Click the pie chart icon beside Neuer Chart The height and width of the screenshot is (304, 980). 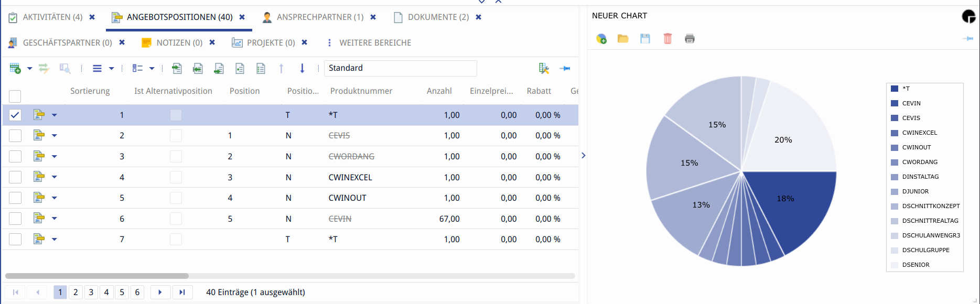(x=968, y=17)
